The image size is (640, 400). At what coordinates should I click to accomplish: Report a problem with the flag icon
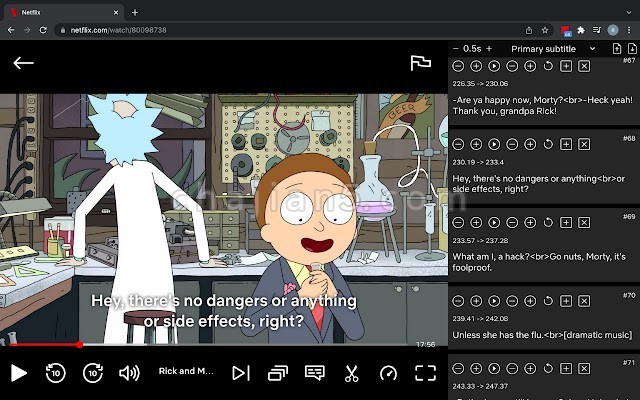421,63
